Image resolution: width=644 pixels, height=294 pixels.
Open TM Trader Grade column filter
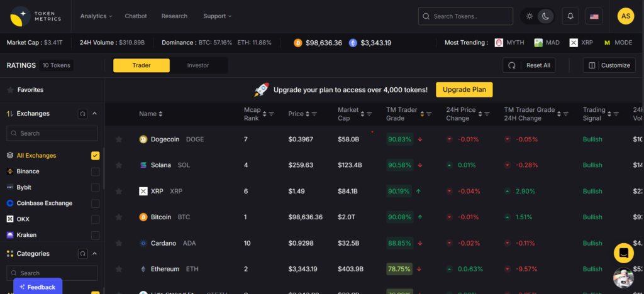429,114
